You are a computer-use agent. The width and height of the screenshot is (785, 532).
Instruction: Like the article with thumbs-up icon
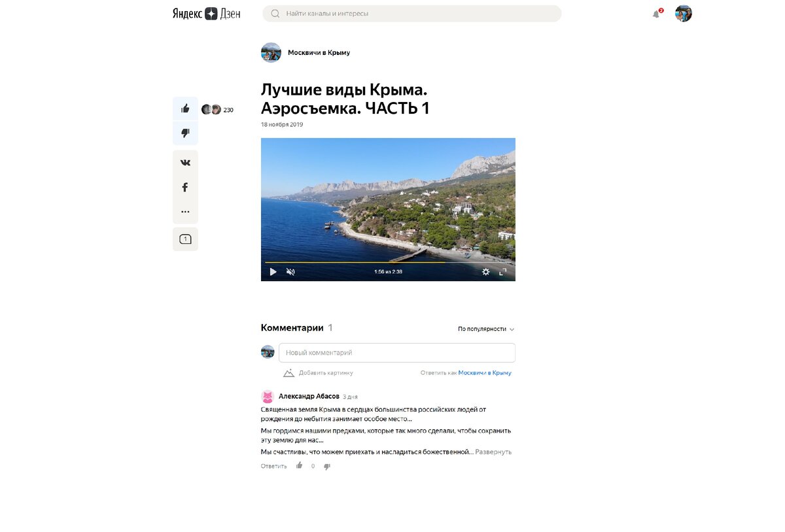[x=185, y=108]
